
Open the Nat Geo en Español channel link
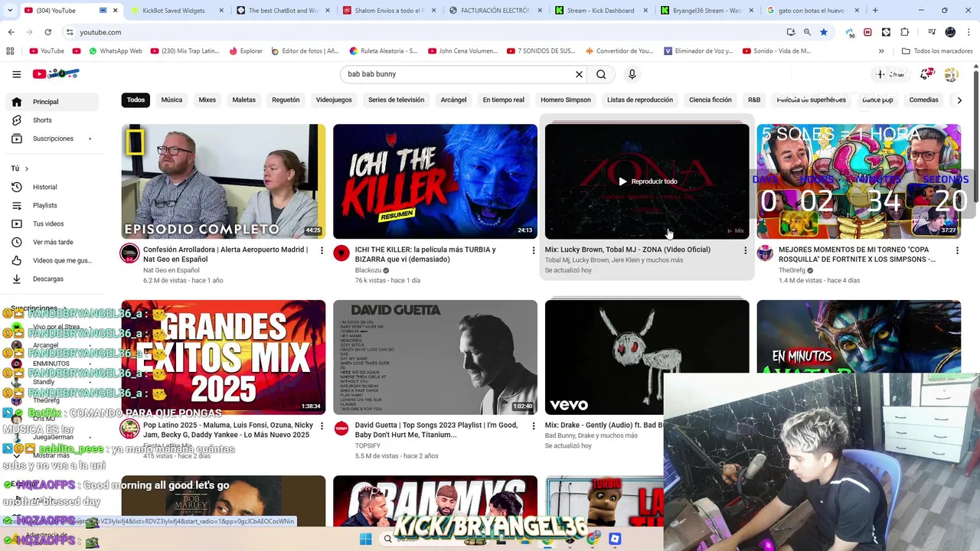click(x=171, y=270)
